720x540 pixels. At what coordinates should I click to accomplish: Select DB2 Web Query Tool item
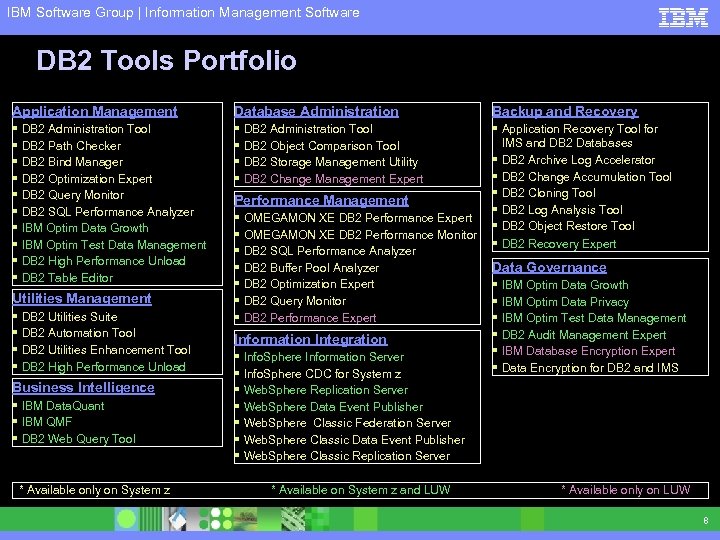click(x=79, y=439)
